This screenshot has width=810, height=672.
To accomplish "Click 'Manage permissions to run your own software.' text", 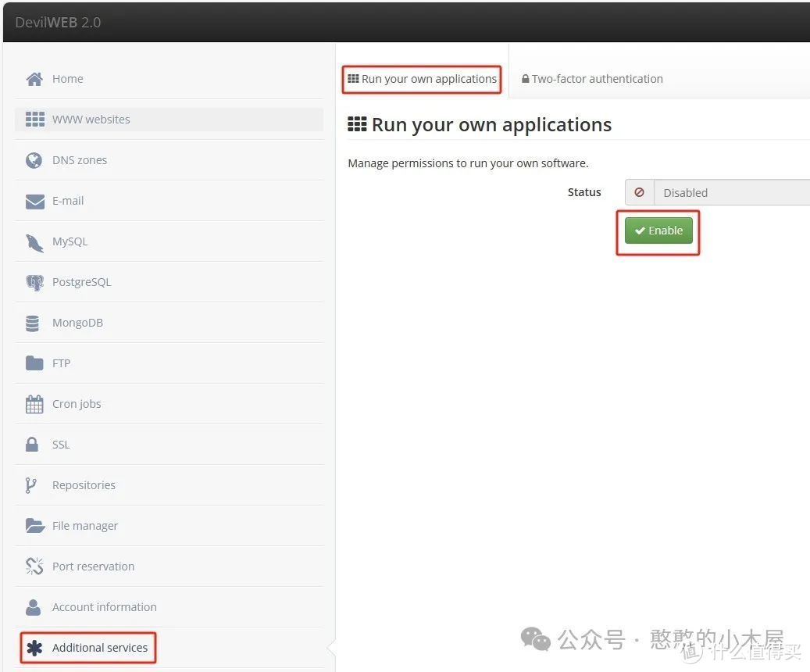I will pos(468,163).
